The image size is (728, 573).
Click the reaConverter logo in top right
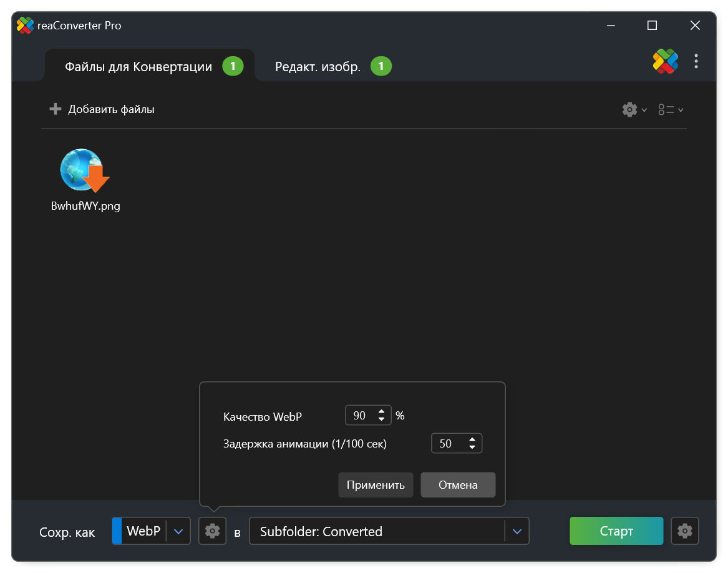point(666,61)
